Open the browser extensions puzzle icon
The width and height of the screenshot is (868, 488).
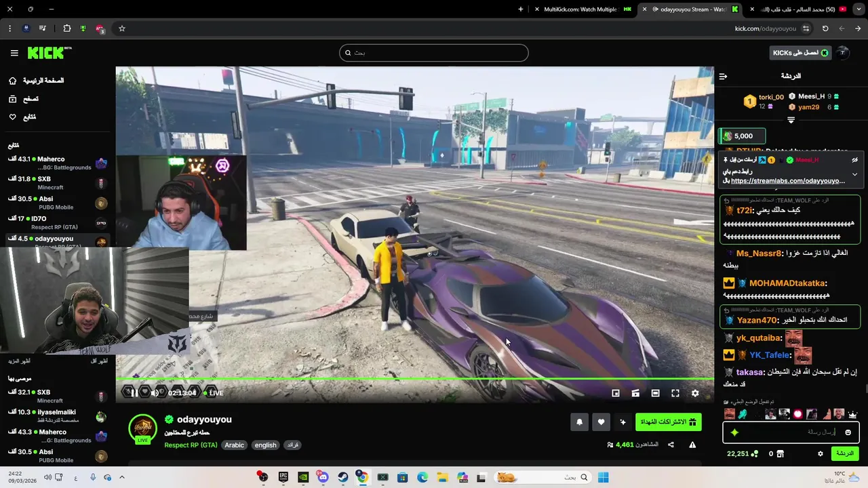point(66,28)
